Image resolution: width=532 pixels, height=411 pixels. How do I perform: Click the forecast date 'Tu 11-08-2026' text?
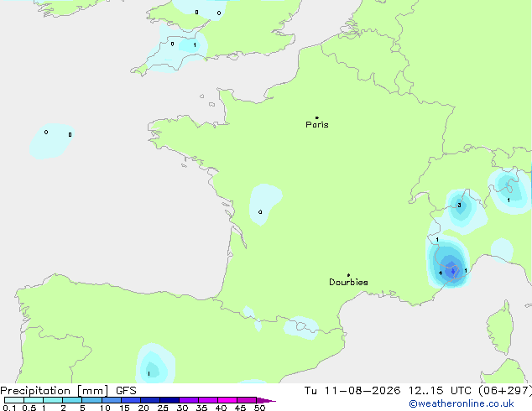click(352, 391)
